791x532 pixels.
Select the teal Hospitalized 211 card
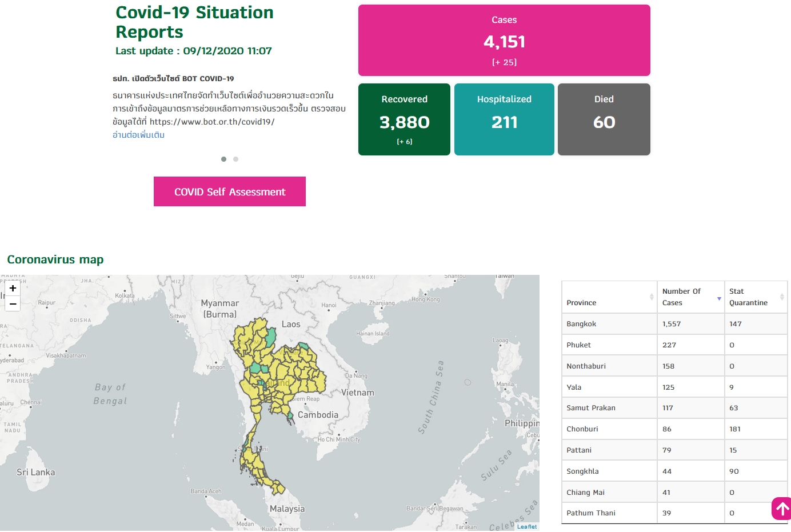504,119
